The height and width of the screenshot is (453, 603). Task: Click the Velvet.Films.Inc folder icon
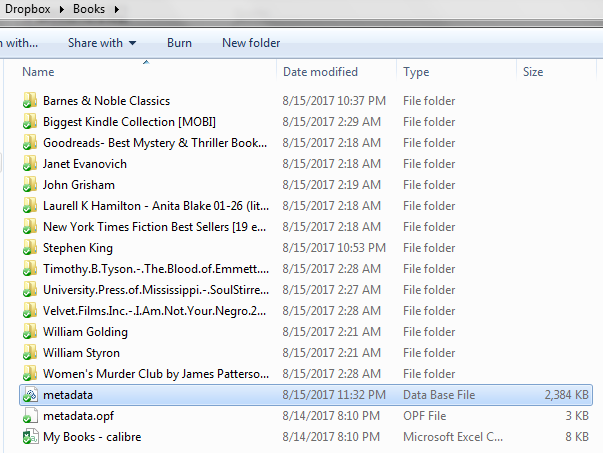click(x=30, y=310)
